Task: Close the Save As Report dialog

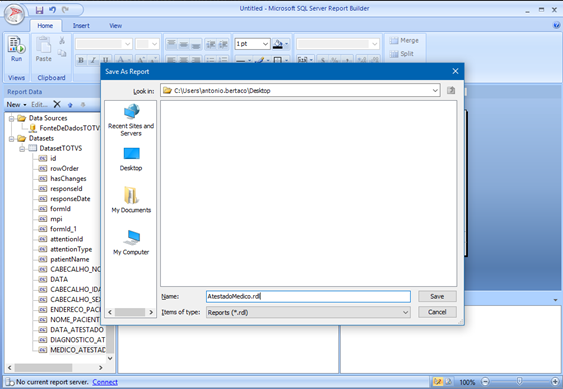Action: [x=455, y=71]
